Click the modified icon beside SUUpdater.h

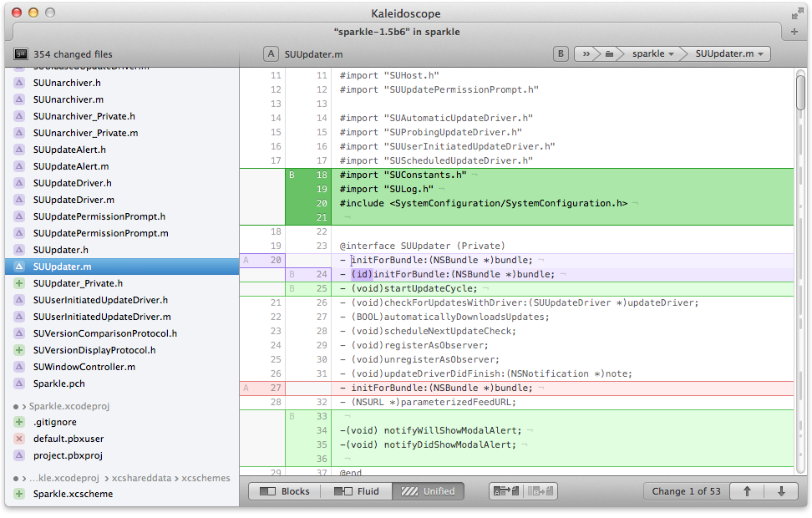click(19, 250)
